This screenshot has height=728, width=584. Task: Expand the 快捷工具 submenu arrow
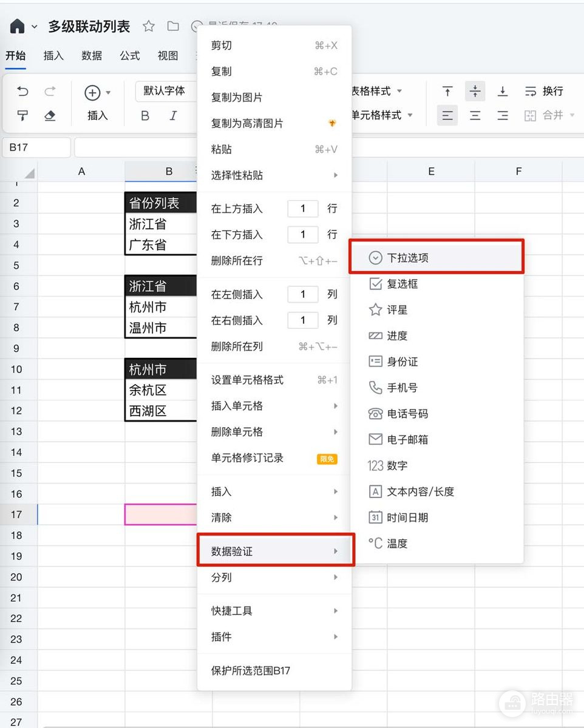[x=336, y=611]
